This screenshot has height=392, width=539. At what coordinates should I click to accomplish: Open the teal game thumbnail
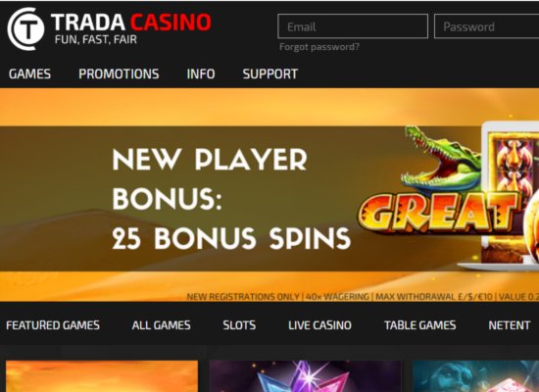[475, 376]
